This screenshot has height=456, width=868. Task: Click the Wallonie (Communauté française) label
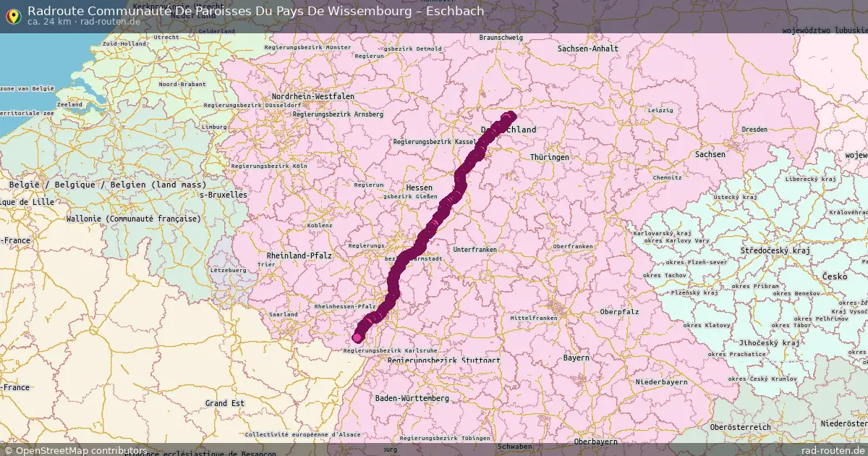(x=133, y=219)
